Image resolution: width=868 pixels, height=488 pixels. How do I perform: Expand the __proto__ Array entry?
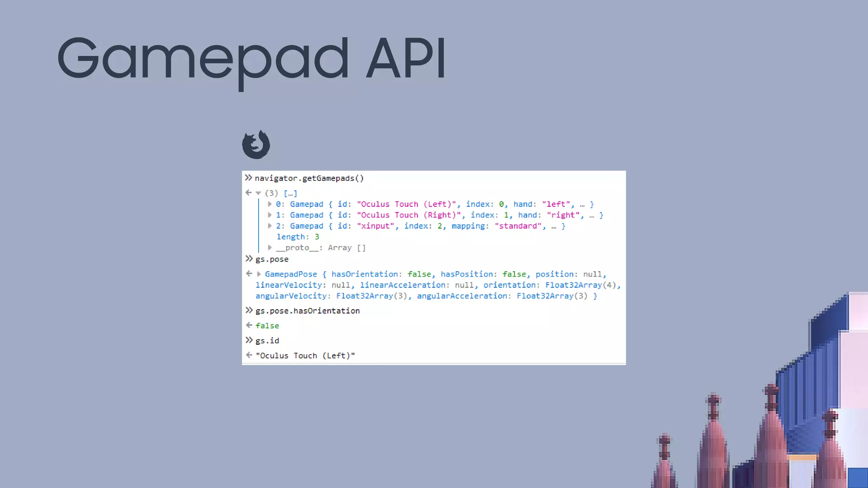tap(270, 247)
